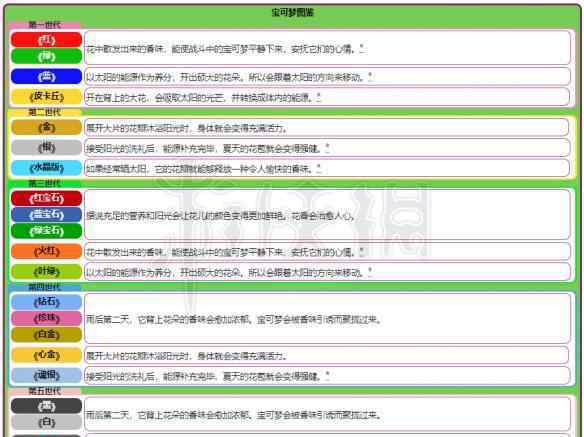
Task: Click the 以太阳的能源 description in the 叶绿 row
Action: (x=225, y=273)
